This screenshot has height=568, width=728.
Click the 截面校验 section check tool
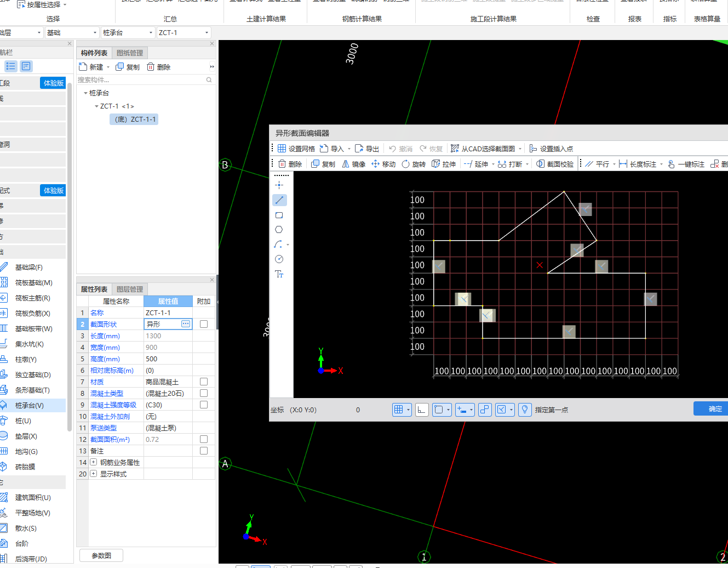pos(555,164)
